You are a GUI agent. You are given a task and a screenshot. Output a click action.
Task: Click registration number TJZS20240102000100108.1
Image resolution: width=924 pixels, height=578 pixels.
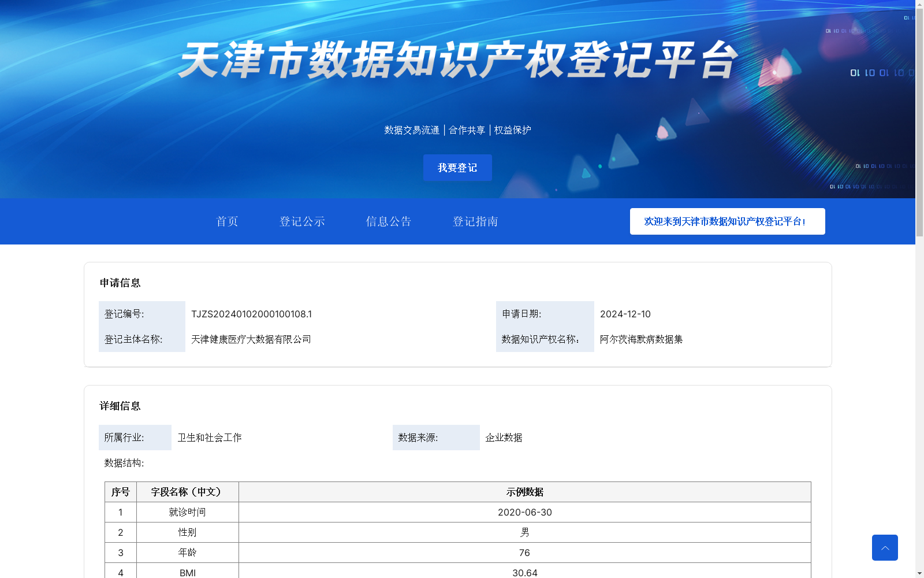251,314
